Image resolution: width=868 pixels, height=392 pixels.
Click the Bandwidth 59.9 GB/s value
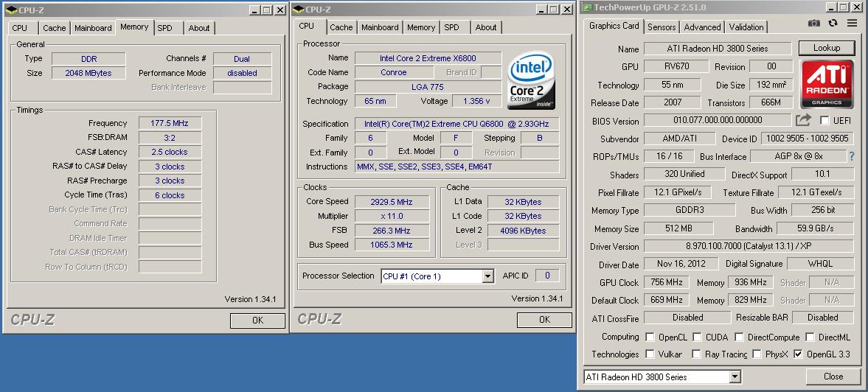tap(814, 228)
